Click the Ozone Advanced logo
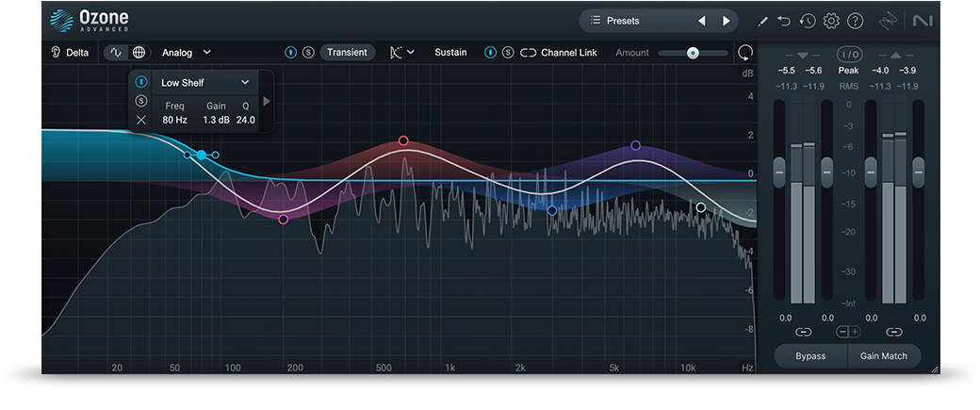This screenshot has height=410, width=980. (89, 21)
